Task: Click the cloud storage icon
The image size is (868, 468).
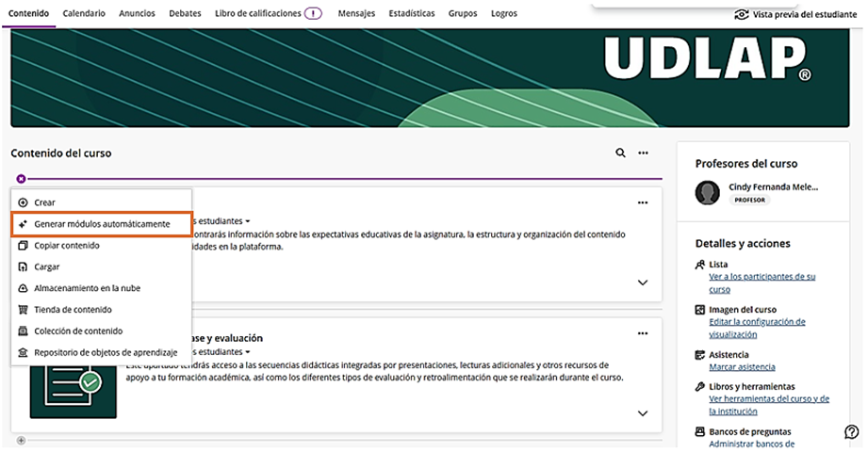Action: 23,288
